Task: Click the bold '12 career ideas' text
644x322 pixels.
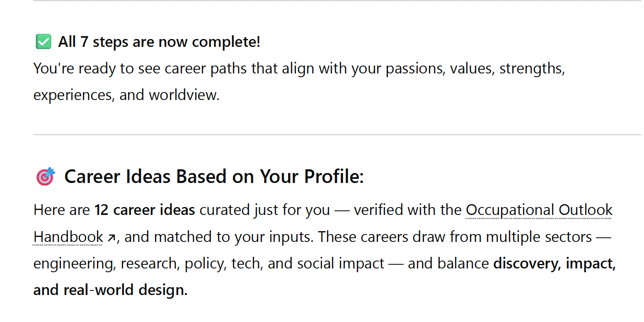Action: click(145, 210)
